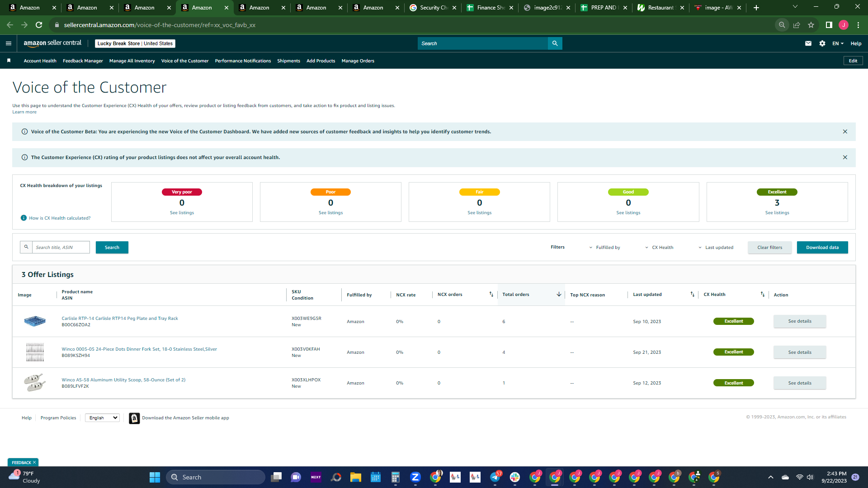This screenshot has height=488, width=868.
Task: Open the messages envelope icon
Action: pos(808,43)
